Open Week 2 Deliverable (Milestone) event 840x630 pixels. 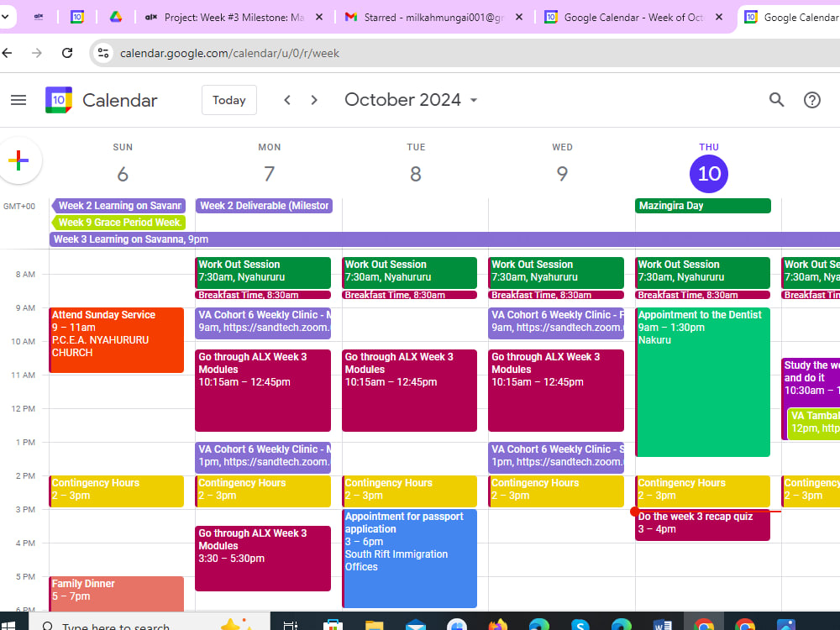click(264, 206)
